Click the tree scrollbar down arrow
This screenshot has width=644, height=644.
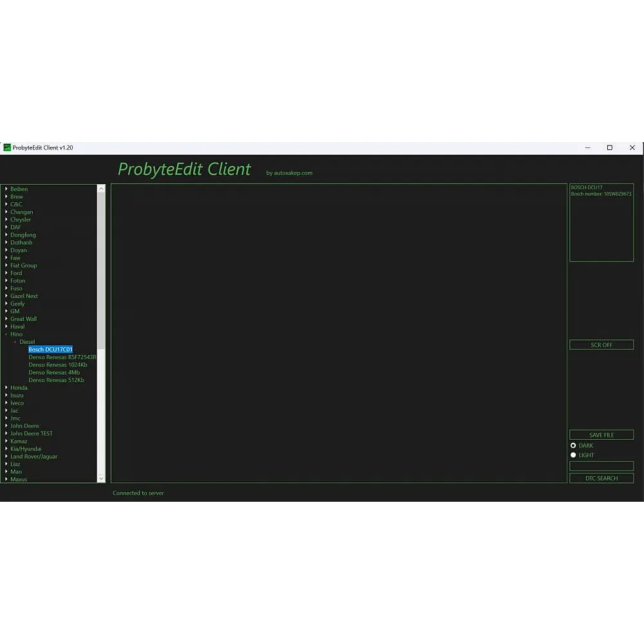pos(100,478)
